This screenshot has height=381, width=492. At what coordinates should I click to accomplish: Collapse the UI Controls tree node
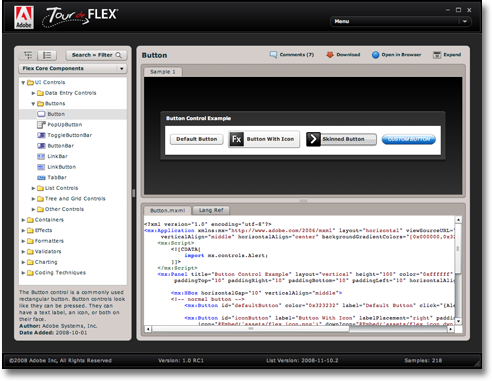tap(23, 82)
